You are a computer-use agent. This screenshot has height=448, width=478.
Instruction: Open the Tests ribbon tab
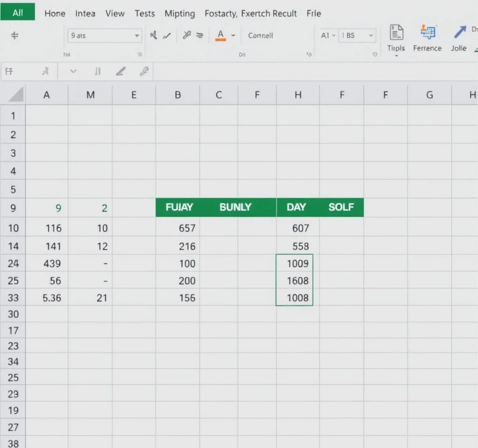pyautogui.click(x=145, y=14)
